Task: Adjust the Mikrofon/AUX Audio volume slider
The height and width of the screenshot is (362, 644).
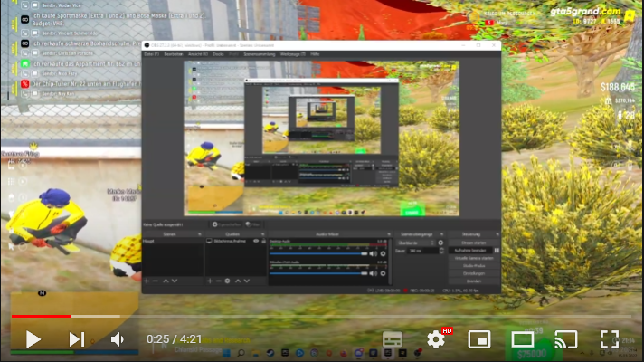Action: tap(318, 273)
